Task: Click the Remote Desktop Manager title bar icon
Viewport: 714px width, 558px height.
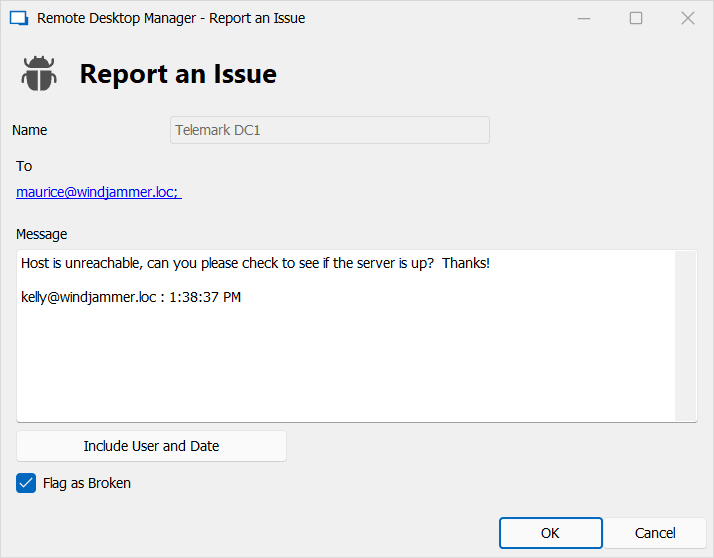Action: tap(18, 18)
